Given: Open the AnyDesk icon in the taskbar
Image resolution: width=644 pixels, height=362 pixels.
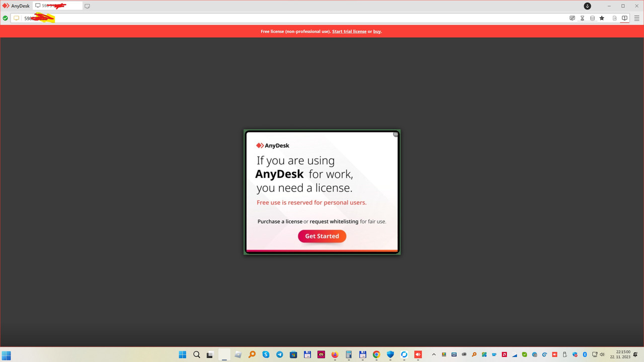Looking at the screenshot, I should click(x=418, y=354).
